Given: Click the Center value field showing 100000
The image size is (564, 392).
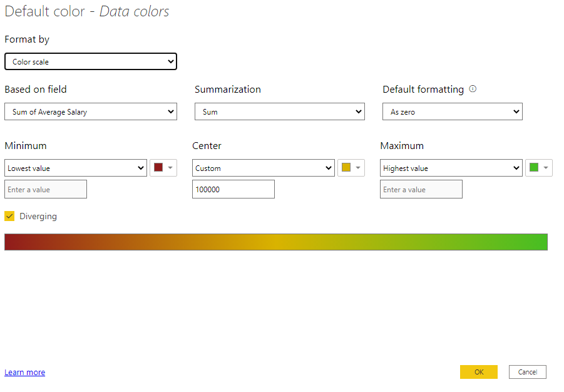Looking at the screenshot, I should [233, 189].
